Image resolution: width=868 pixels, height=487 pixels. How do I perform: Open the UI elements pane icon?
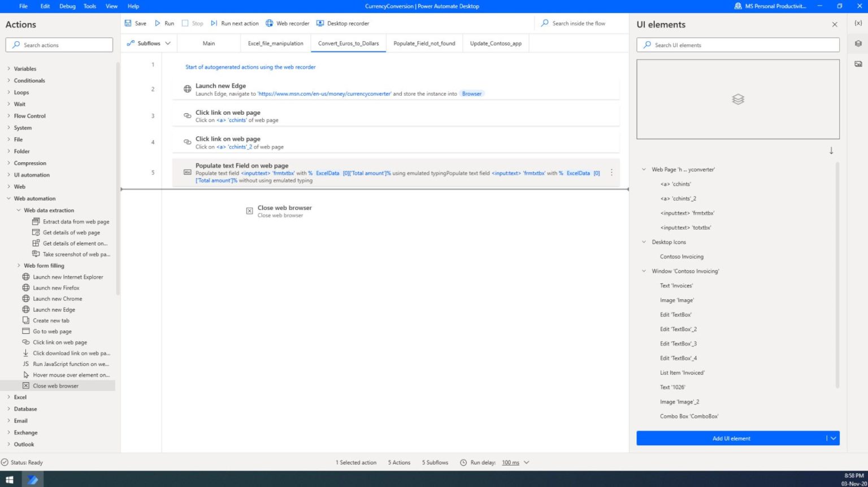[x=859, y=43]
